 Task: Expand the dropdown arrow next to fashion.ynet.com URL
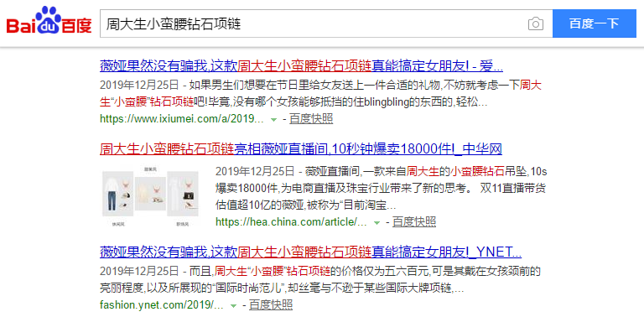233,306
